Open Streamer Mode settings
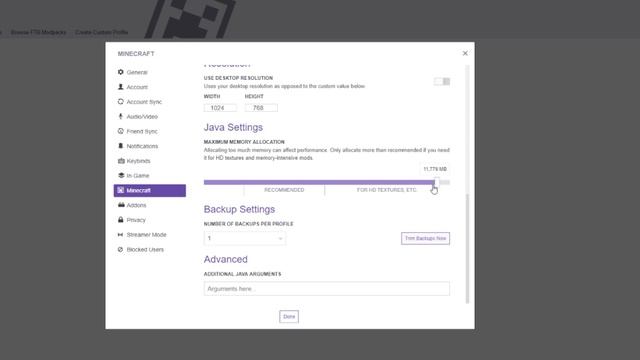 tap(149, 235)
